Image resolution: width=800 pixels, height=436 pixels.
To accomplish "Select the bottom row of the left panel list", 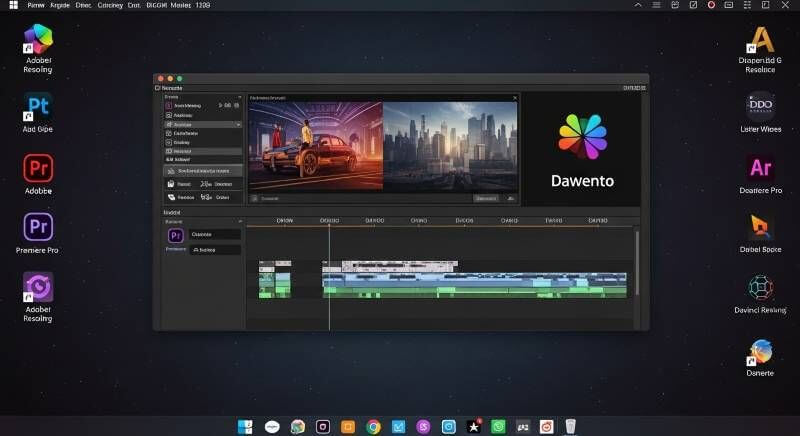I will coord(203,160).
